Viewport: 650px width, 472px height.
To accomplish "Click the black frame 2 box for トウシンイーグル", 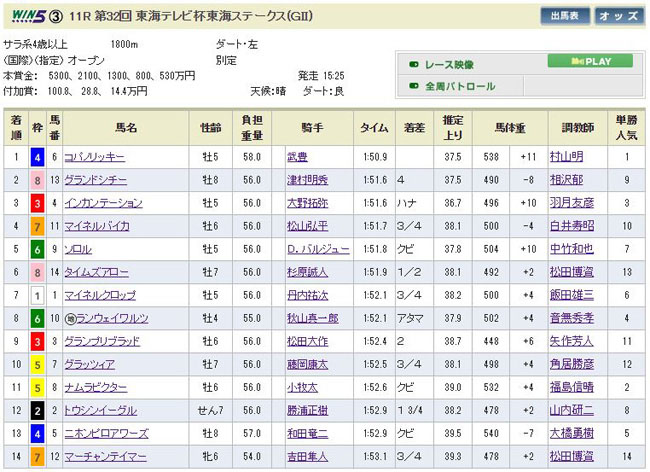I will 38,410.
